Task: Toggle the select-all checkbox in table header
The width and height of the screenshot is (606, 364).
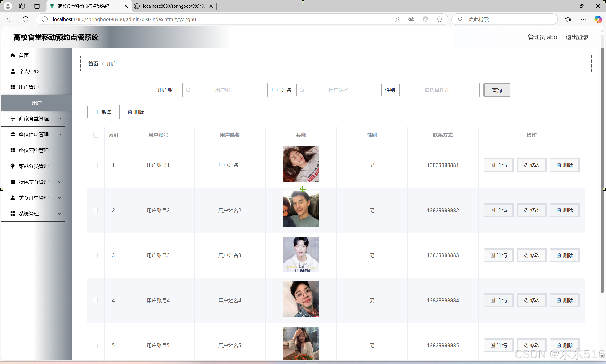Action: (x=96, y=135)
